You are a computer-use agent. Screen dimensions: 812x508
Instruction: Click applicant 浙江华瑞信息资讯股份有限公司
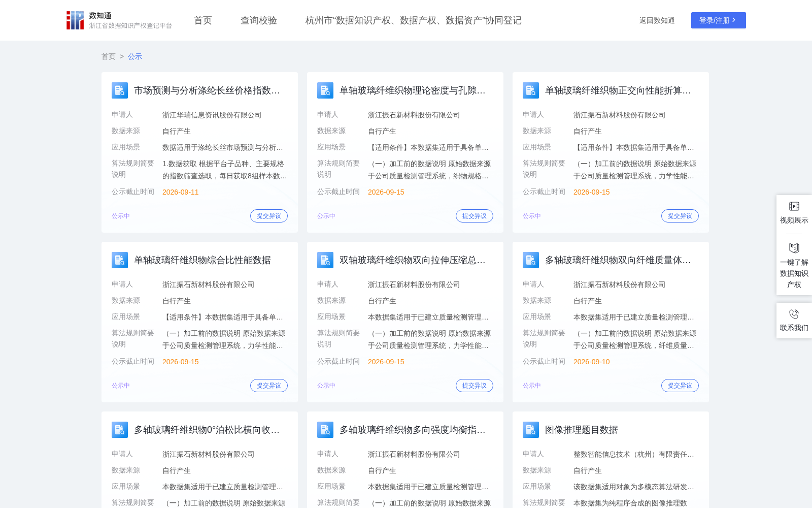[212, 115]
